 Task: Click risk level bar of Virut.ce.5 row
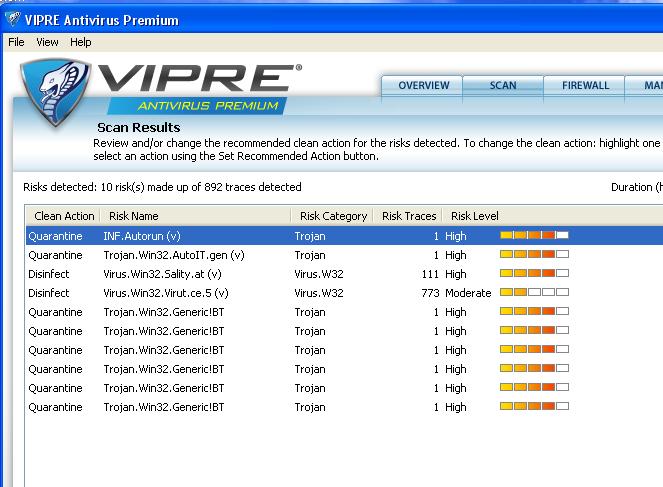tap(534, 292)
